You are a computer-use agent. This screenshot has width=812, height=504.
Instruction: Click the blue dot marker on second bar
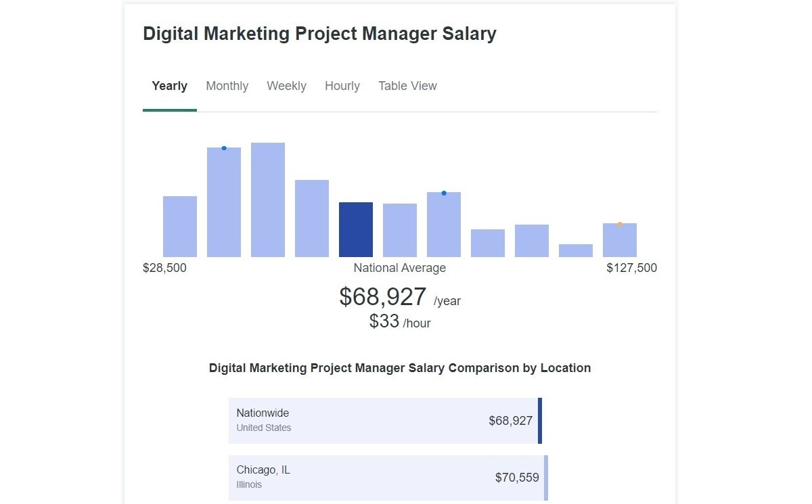(223, 147)
